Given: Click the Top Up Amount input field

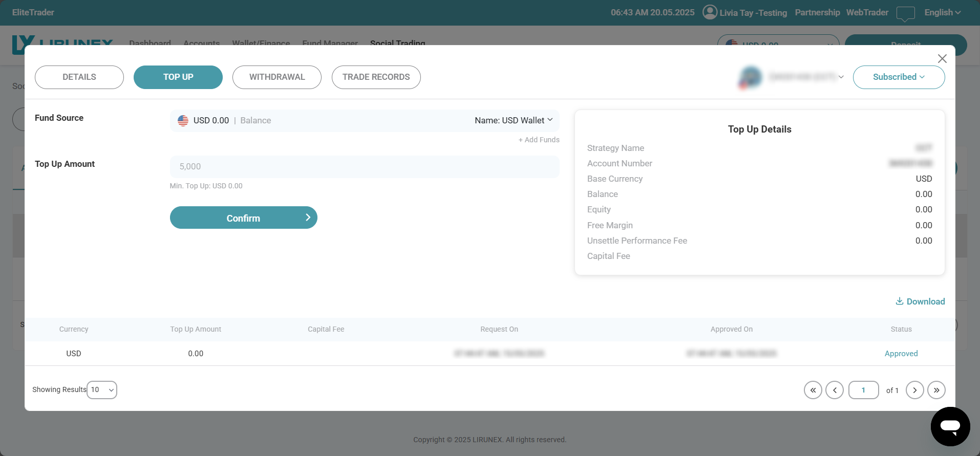Looking at the screenshot, I should pos(364,167).
